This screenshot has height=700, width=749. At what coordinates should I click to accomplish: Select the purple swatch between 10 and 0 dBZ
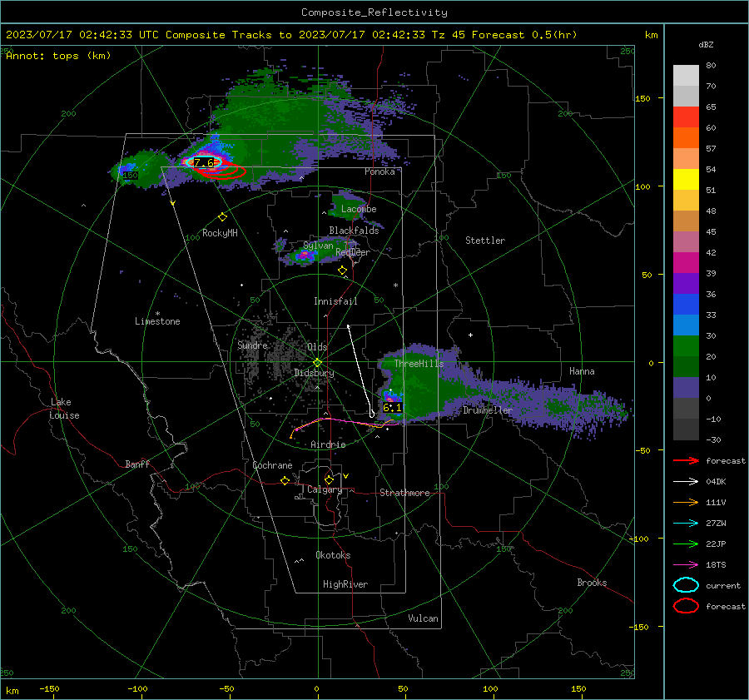pos(686,388)
